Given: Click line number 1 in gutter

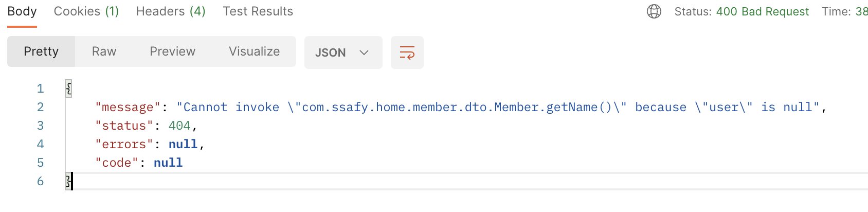Looking at the screenshot, I should (40, 89).
